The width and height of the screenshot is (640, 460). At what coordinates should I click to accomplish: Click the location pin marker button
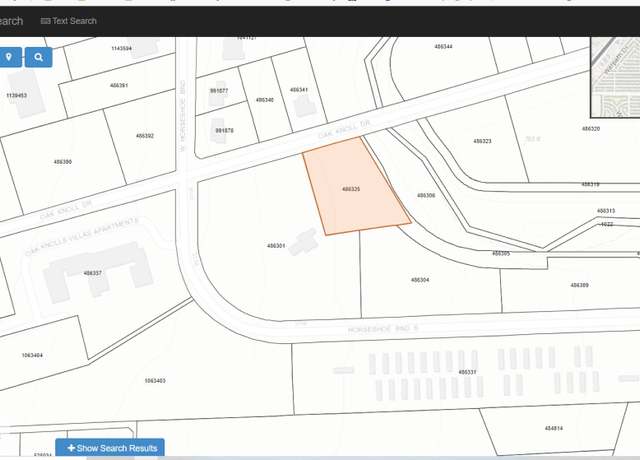(9, 57)
